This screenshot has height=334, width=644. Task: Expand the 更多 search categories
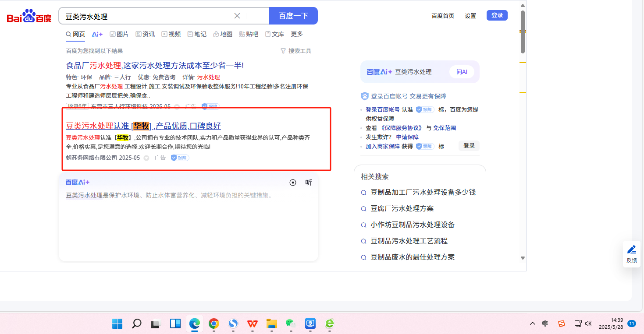tap(297, 34)
